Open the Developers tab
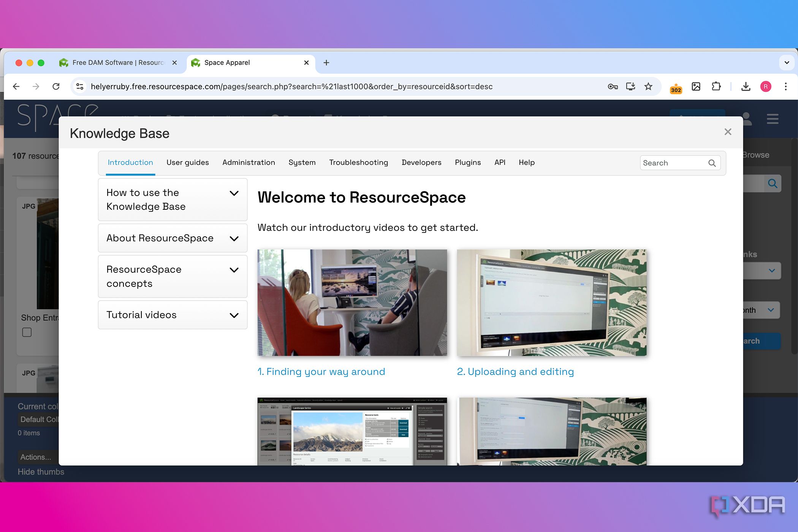The width and height of the screenshot is (798, 532). coord(421,163)
